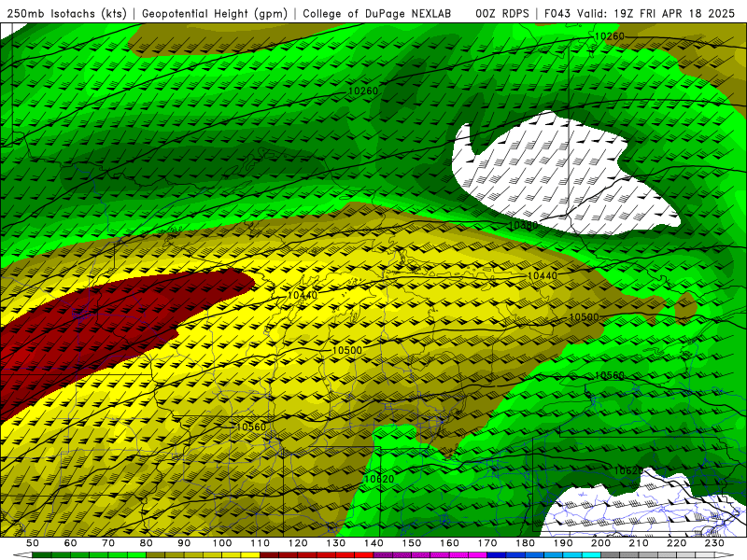Click the 10380 height contour label
The height and width of the screenshot is (560, 747).
pos(524,225)
